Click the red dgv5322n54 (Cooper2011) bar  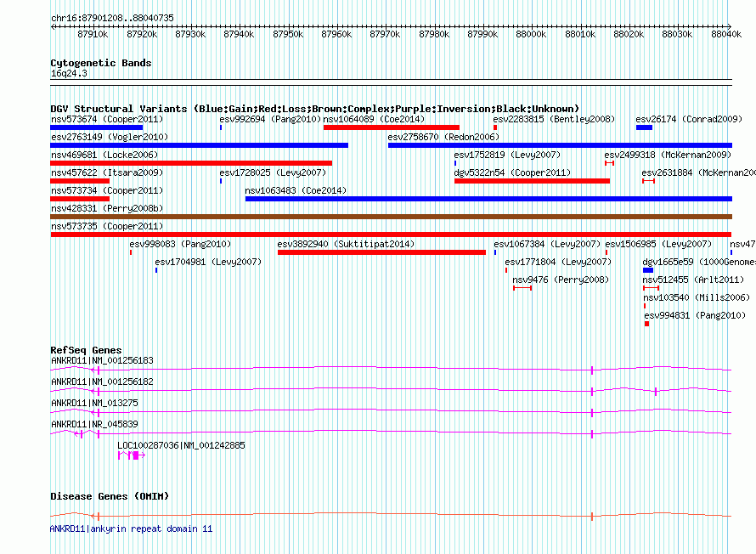[532, 181]
